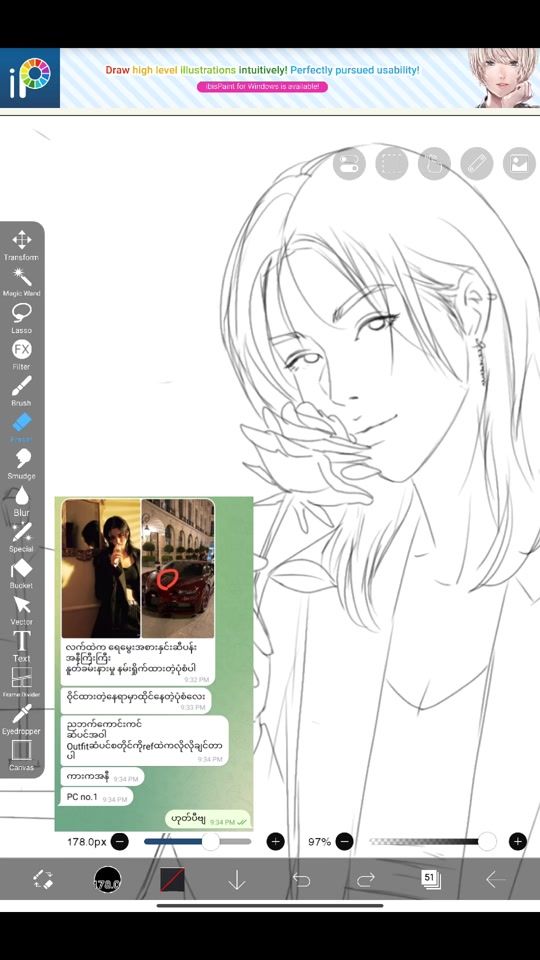Toggle the stabilizer switch icon at top

click(x=349, y=164)
